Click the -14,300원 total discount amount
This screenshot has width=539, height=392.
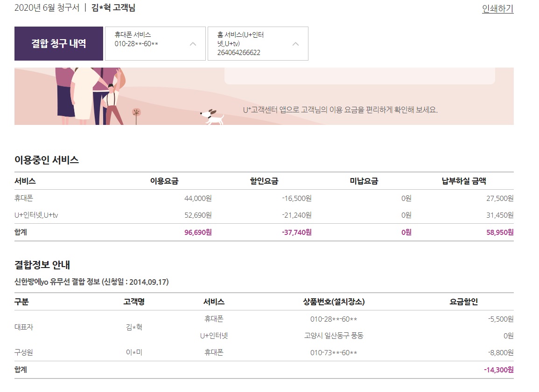point(498,370)
